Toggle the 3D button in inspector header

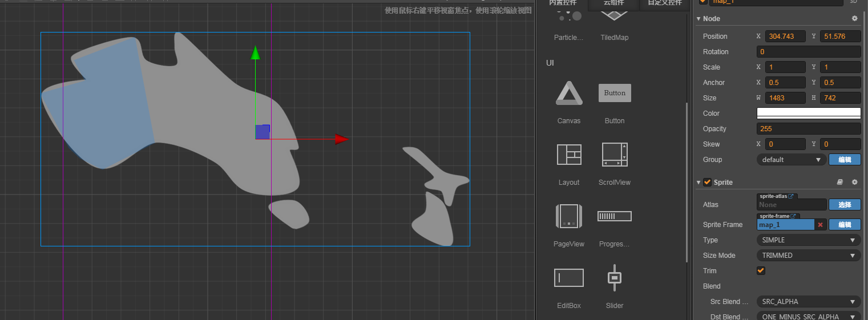[853, 2]
